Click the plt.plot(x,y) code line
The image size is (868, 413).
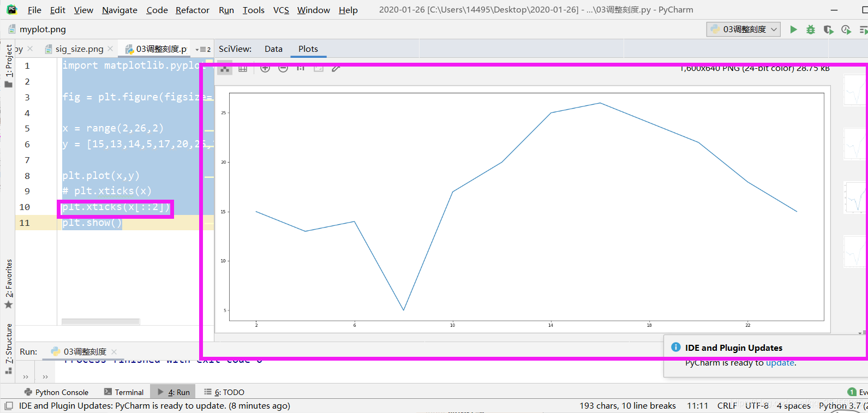pos(101,176)
